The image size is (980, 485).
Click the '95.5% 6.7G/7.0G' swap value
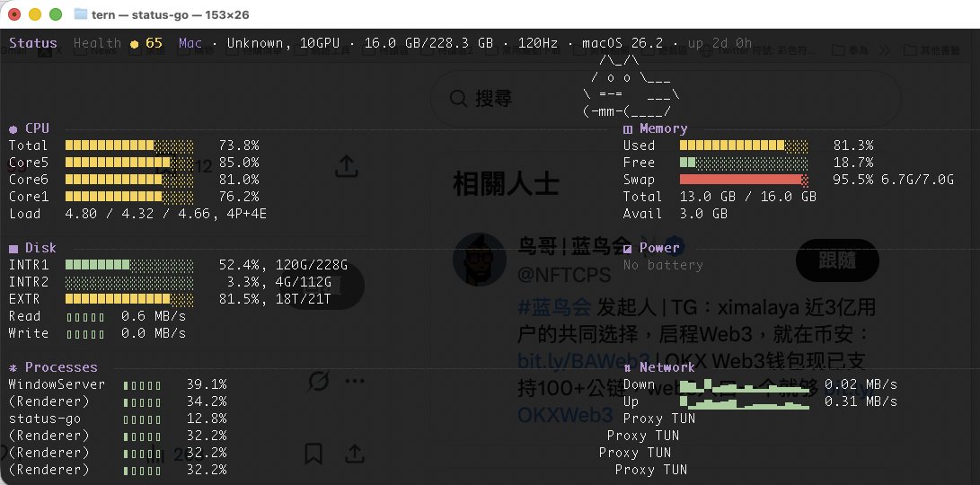click(x=894, y=180)
